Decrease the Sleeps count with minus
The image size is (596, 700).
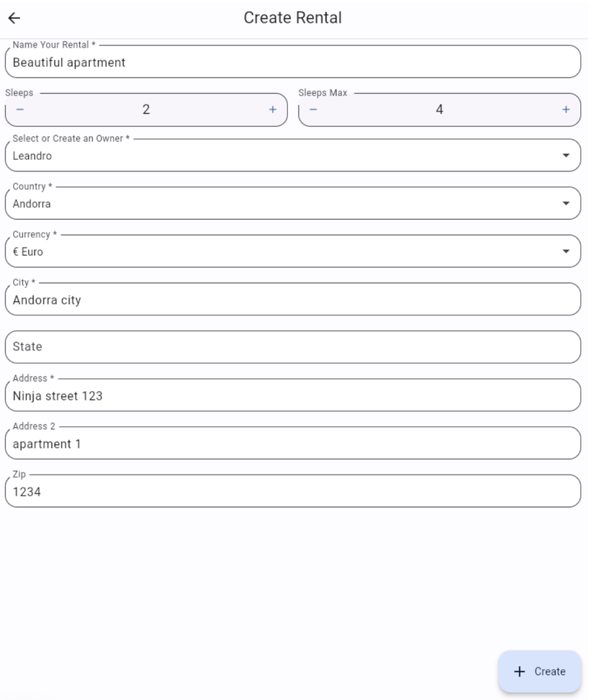pyautogui.click(x=20, y=109)
